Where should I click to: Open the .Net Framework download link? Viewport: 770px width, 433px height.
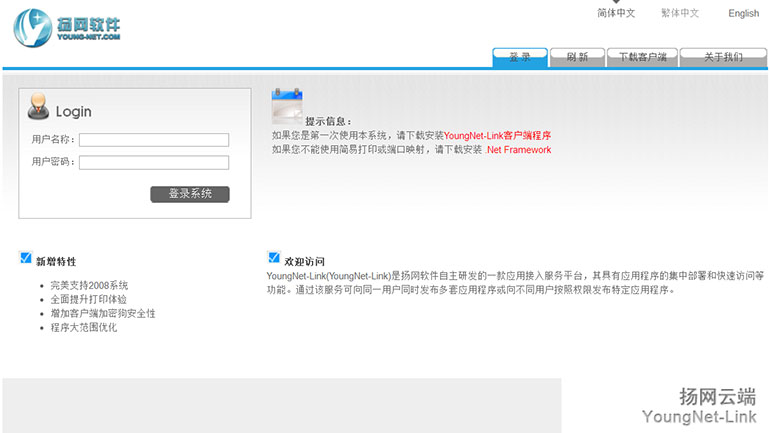tap(518, 150)
